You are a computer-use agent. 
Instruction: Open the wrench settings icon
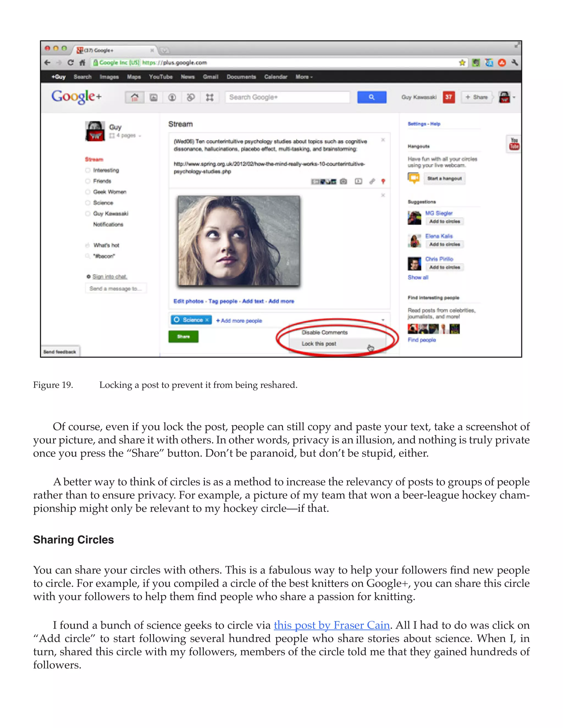point(515,63)
